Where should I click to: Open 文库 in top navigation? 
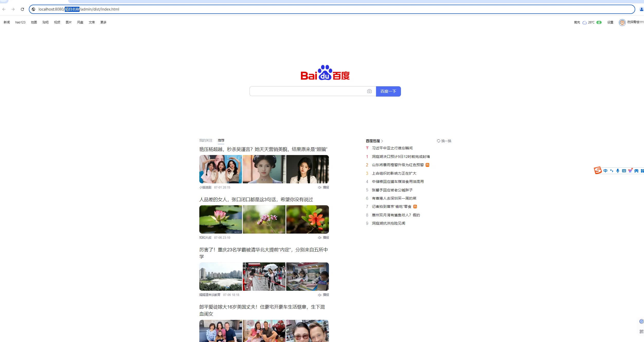point(92,22)
